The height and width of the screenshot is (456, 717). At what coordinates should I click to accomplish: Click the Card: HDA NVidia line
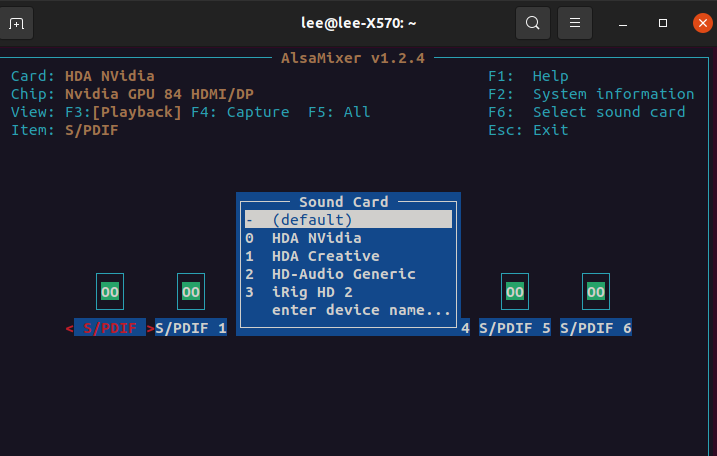point(83,76)
